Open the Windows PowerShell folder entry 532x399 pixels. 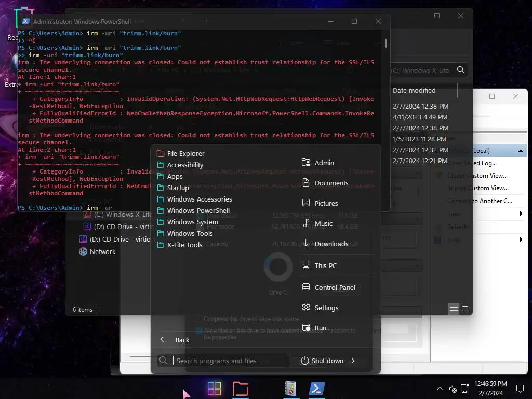(x=193, y=211)
